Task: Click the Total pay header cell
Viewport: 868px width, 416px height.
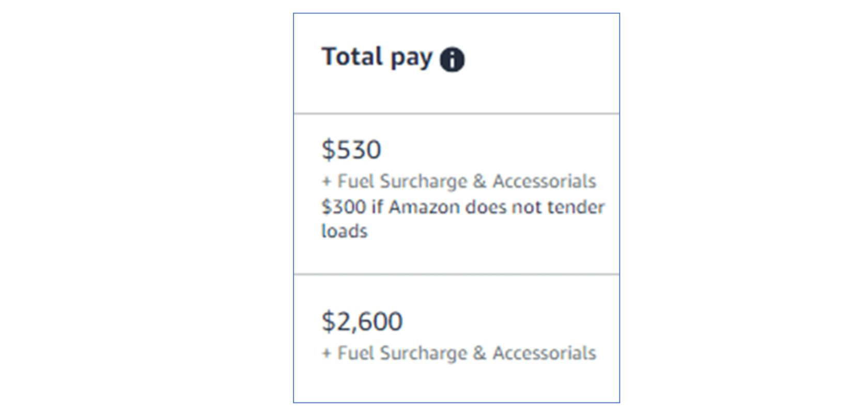Action: 455,62
